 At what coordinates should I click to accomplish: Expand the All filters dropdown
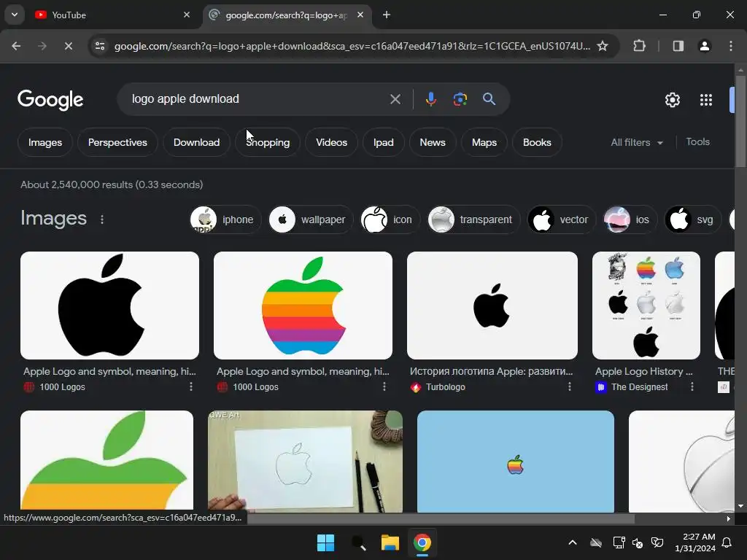[x=637, y=142]
